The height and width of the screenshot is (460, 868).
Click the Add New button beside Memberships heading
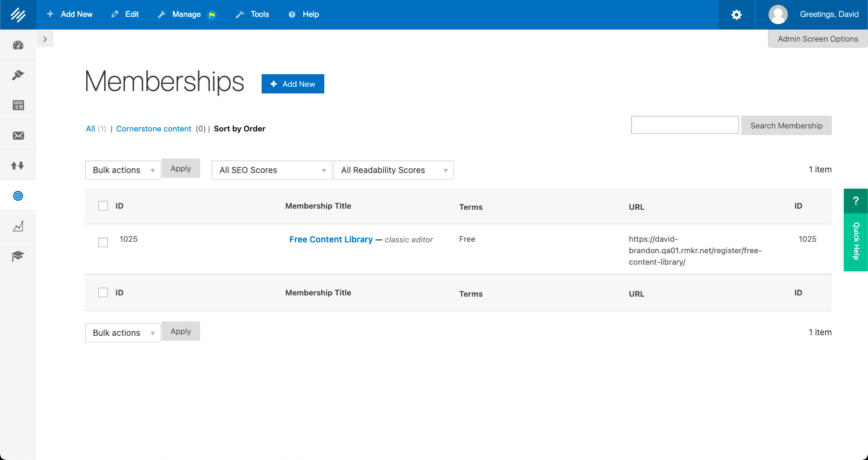292,83
